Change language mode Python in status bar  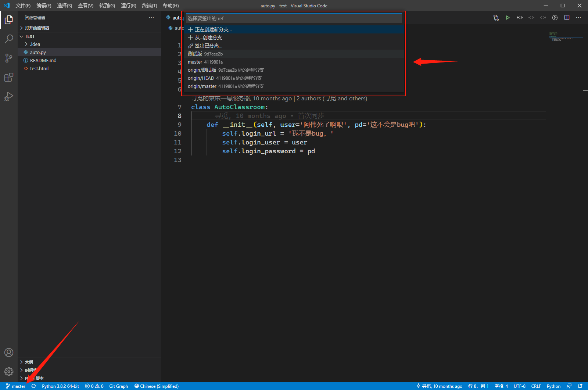(x=553, y=386)
